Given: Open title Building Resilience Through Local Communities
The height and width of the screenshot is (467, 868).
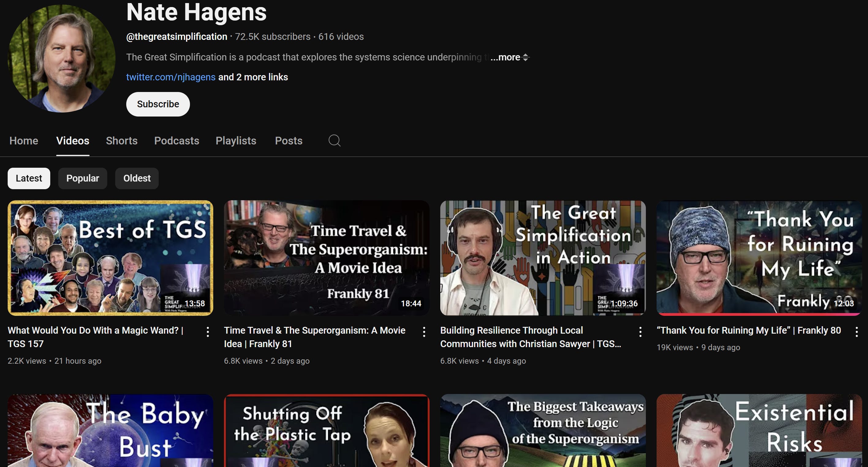Looking at the screenshot, I should 531,337.
